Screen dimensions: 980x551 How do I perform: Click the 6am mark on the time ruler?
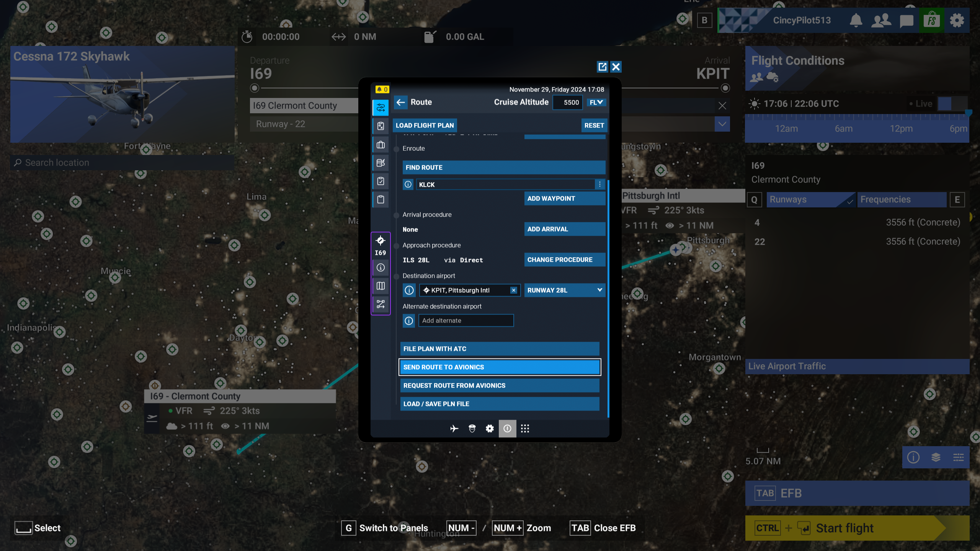844,129
